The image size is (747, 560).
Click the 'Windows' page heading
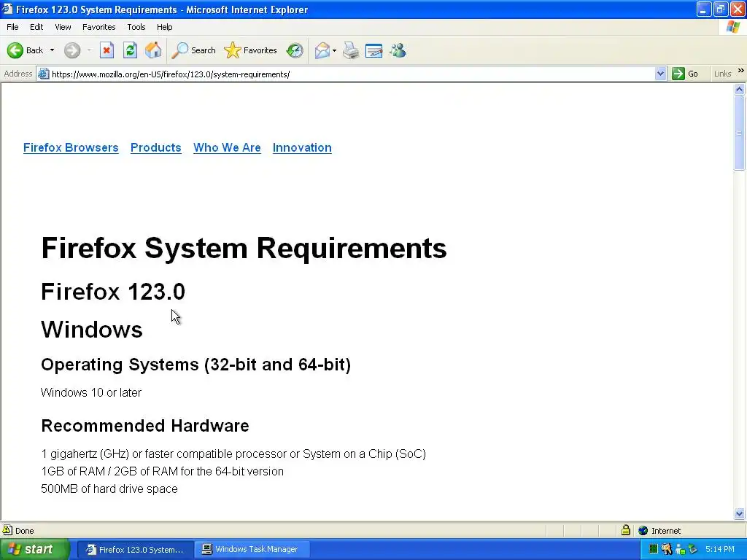(x=92, y=329)
